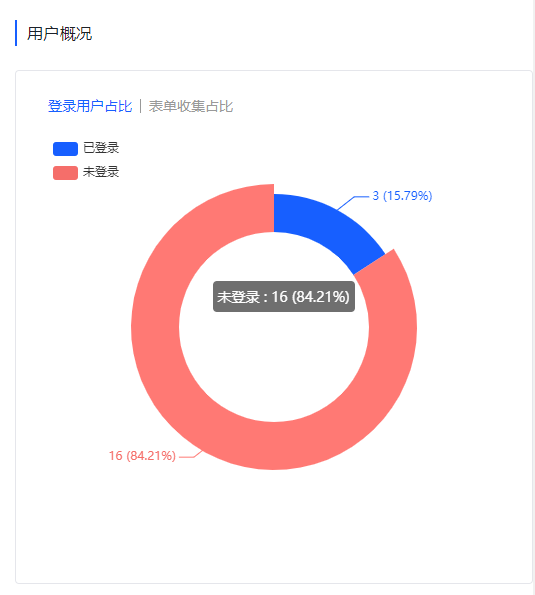Click the vertical strip at right window edge
Image resolution: width=535 pixels, height=595 pixels.
(533, 298)
